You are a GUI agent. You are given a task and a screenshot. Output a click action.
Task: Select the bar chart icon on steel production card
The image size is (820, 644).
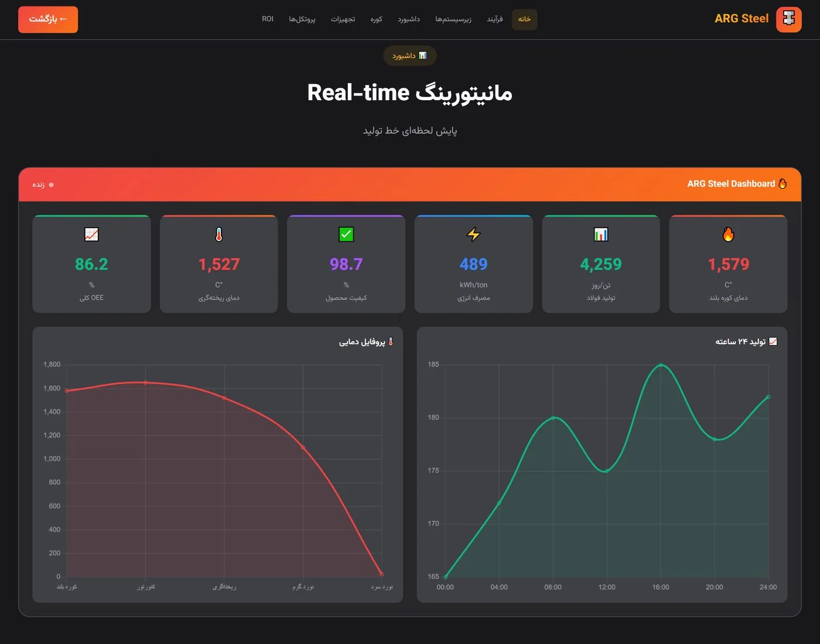click(x=601, y=234)
